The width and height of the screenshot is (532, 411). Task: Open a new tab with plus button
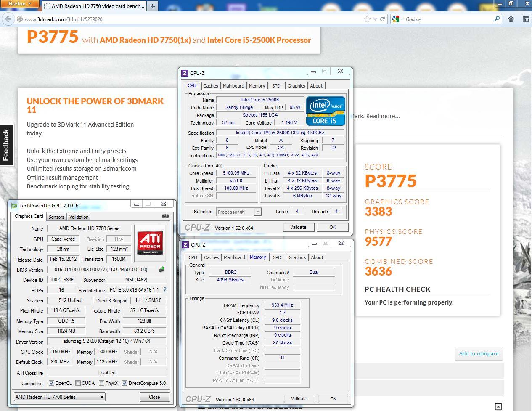[153, 6]
